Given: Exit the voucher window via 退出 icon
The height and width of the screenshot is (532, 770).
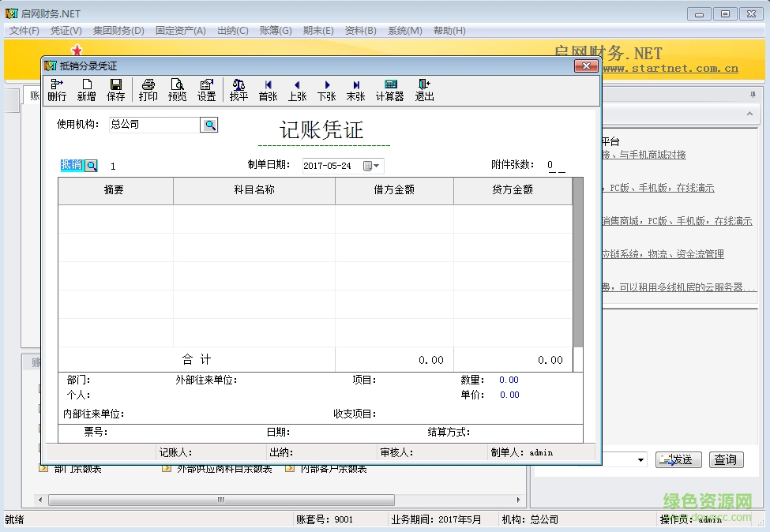Looking at the screenshot, I should pos(423,88).
